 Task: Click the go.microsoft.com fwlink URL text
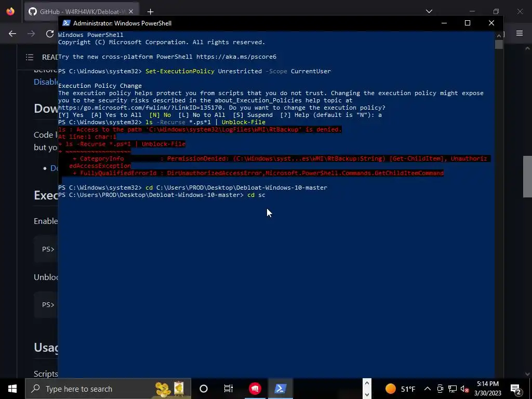[140, 108]
